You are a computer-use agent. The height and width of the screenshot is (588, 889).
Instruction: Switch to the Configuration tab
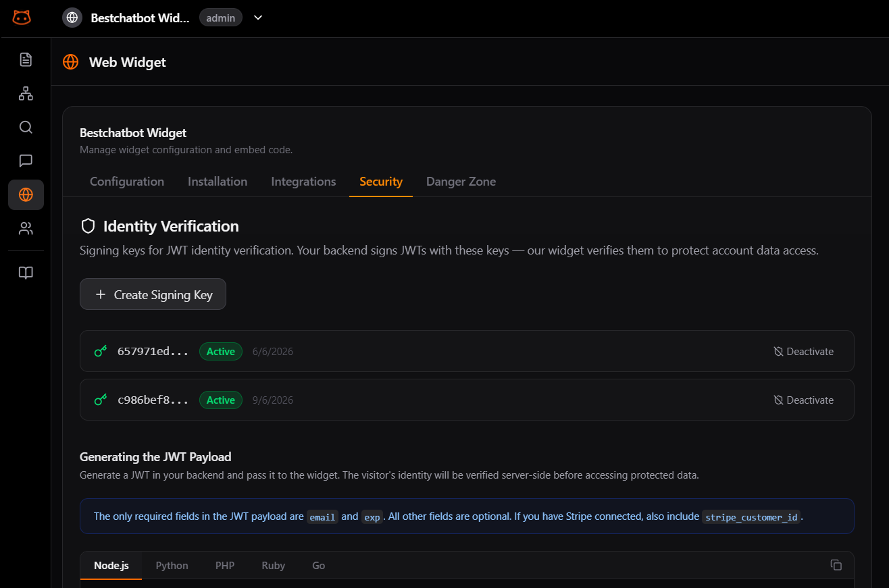(x=127, y=182)
